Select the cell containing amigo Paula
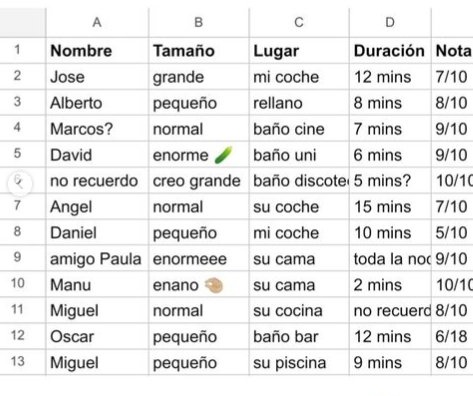 [x=97, y=258]
